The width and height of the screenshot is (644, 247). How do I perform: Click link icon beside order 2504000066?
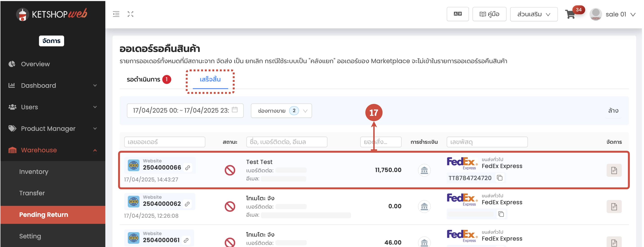click(187, 168)
